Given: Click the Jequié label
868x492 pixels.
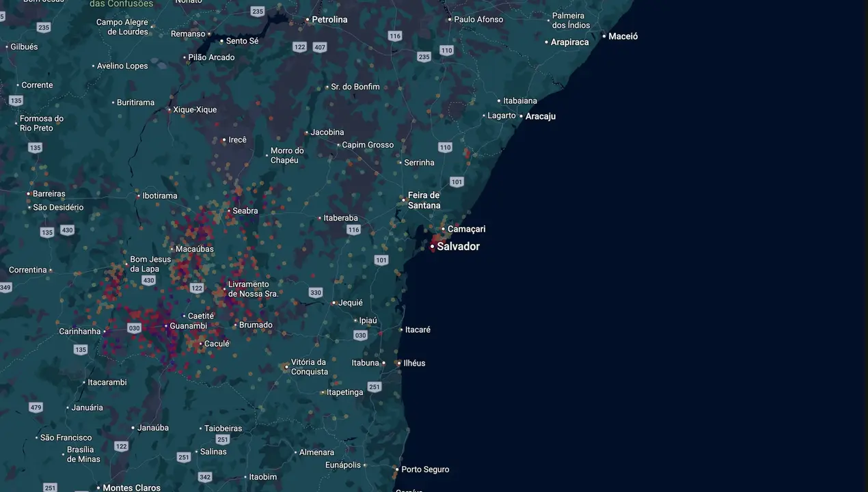Looking at the screenshot, I should [x=351, y=303].
